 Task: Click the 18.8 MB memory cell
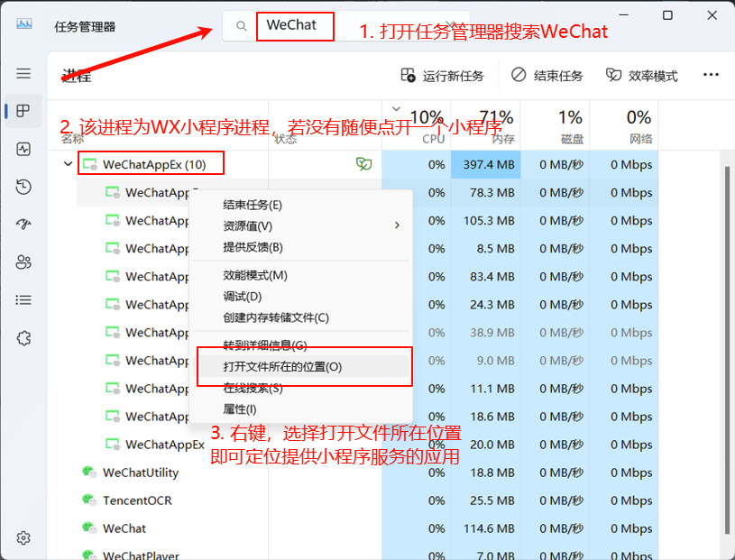485,473
